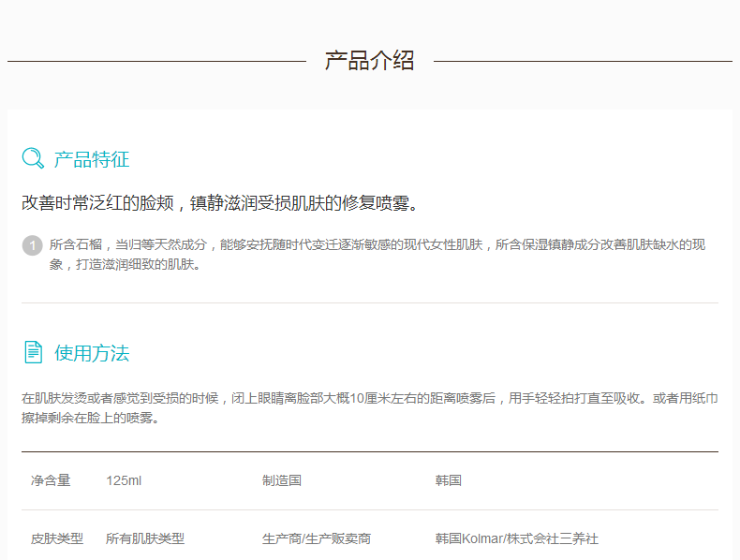The image size is (740, 560).
Task: Click the 制造国 label cell
Action: [x=281, y=480]
